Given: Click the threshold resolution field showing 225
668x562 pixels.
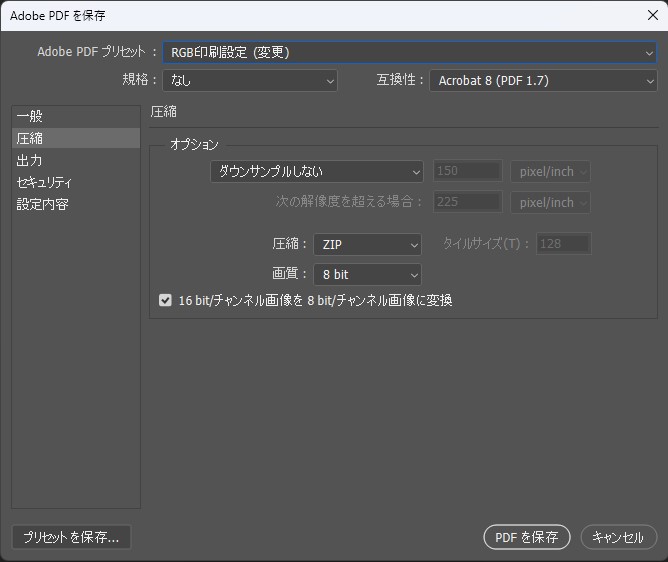Looking at the screenshot, I should (x=467, y=202).
